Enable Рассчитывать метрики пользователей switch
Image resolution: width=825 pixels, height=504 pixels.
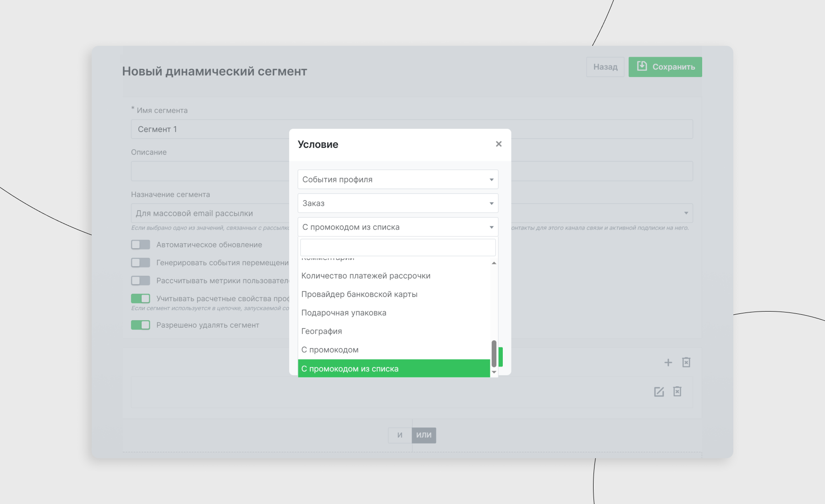point(141,280)
